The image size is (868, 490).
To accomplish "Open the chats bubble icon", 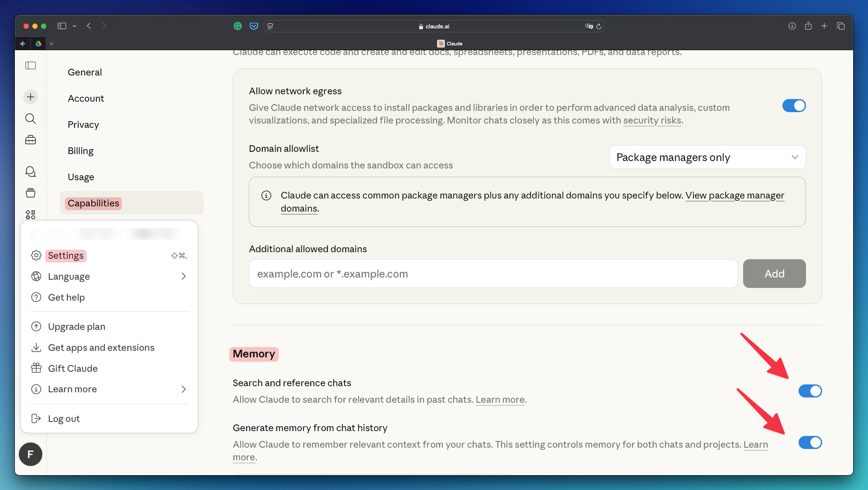I will pyautogui.click(x=31, y=171).
